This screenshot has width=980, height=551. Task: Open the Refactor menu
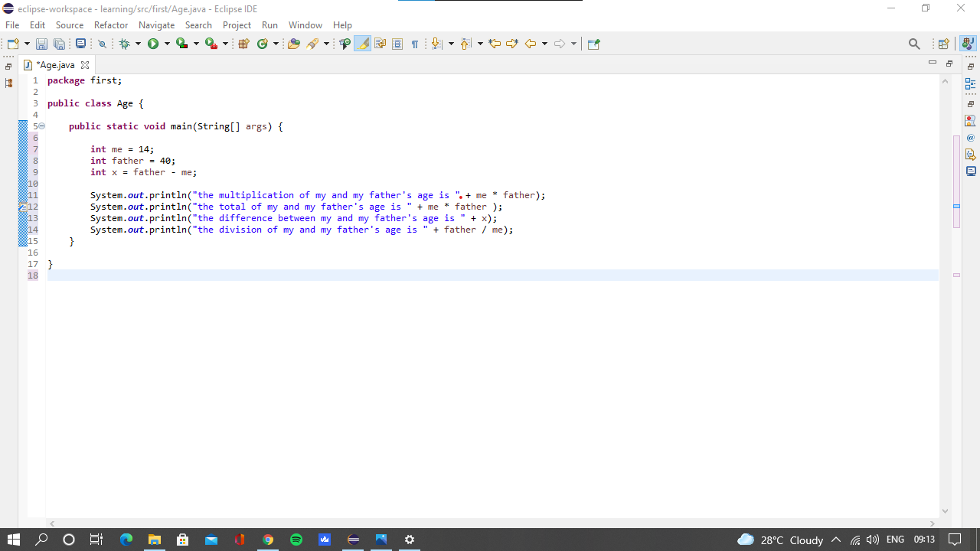coord(111,25)
